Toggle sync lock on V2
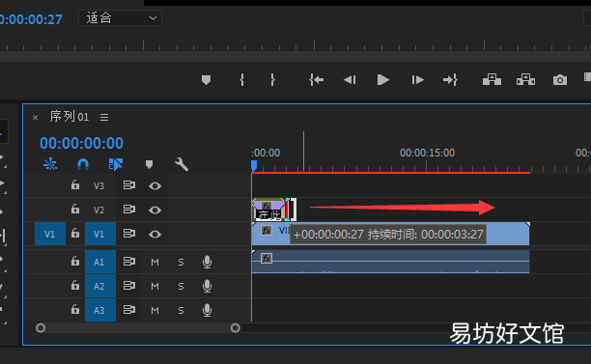This screenshot has width=591, height=364. [128, 210]
